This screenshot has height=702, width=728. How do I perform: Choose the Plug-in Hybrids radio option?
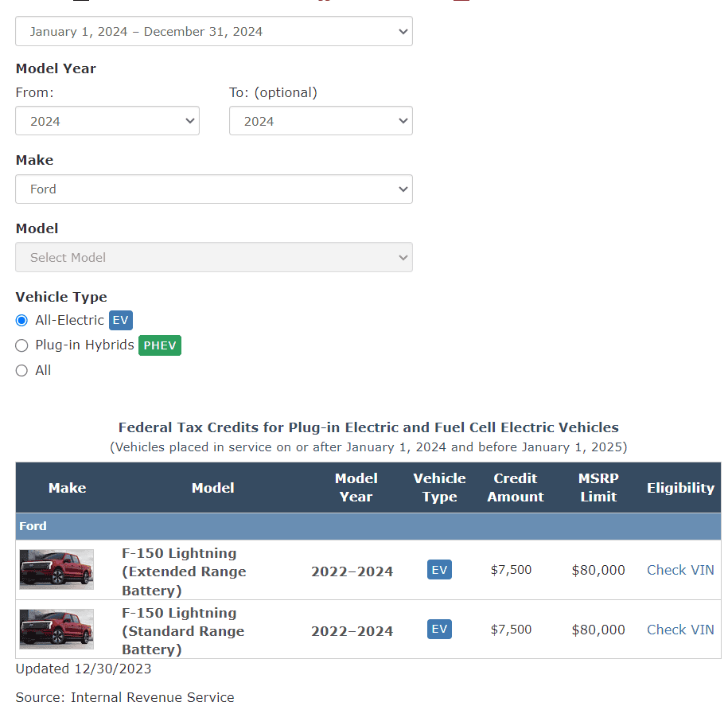pyautogui.click(x=22, y=345)
